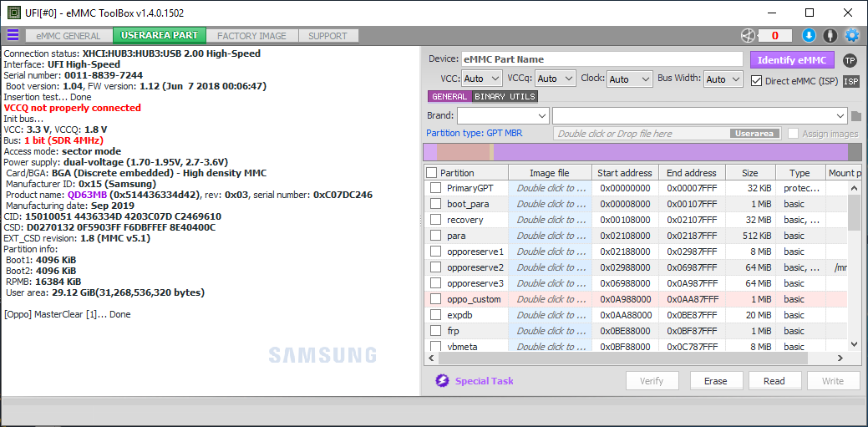Check the select-all Partition header checkbox
Screen dimensions: 868x427
[x=431, y=173]
